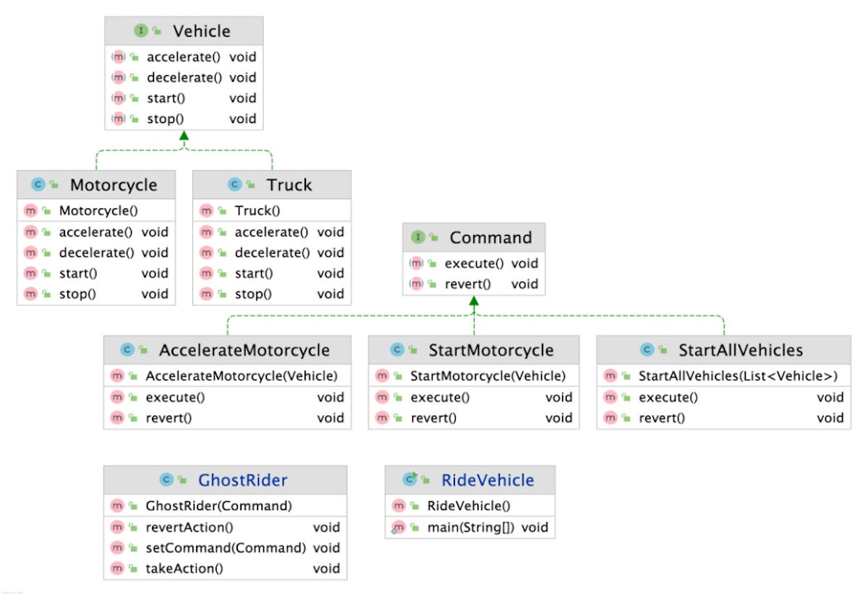Click revert() in the StartMotorcycle class
868x596 pixels.
pos(434,417)
